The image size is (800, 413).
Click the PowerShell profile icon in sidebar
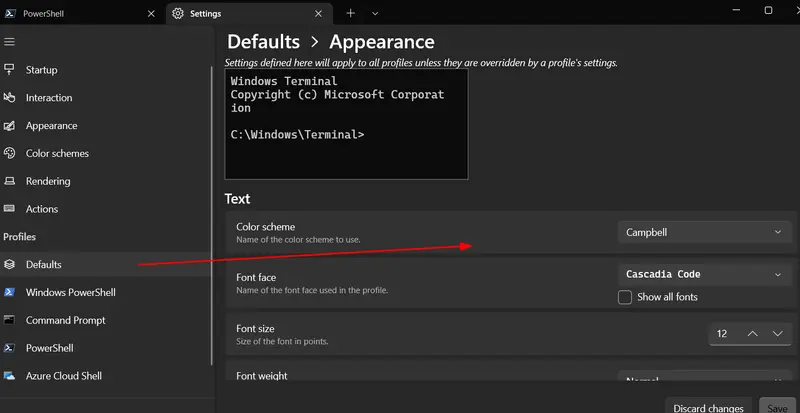(x=9, y=348)
